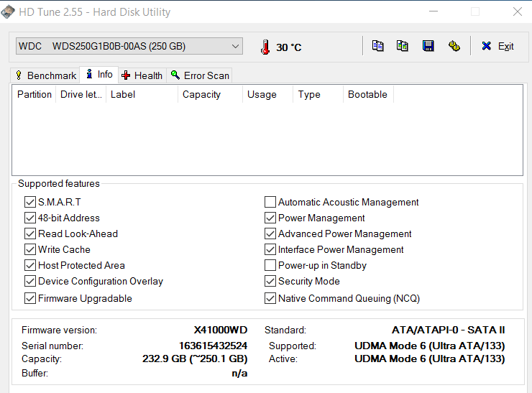Toggle Advanced Power Management checkbox
The height and width of the screenshot is (393, 532).
coord(270,234)
